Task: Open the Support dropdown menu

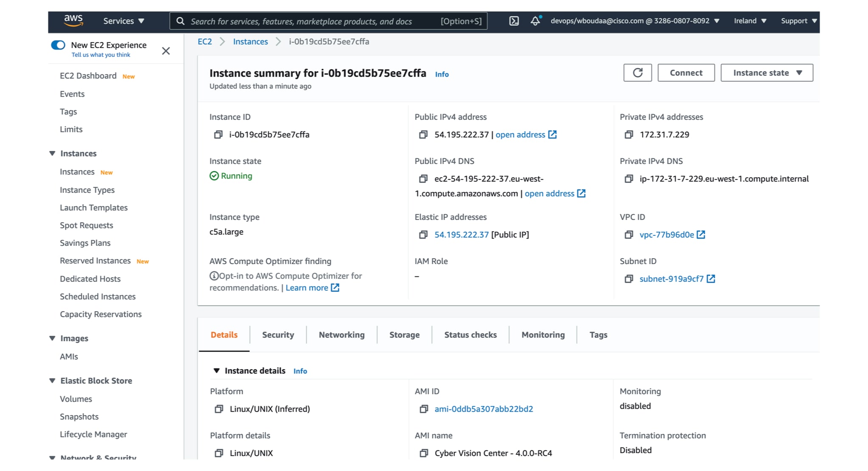Action: (799, 21)
